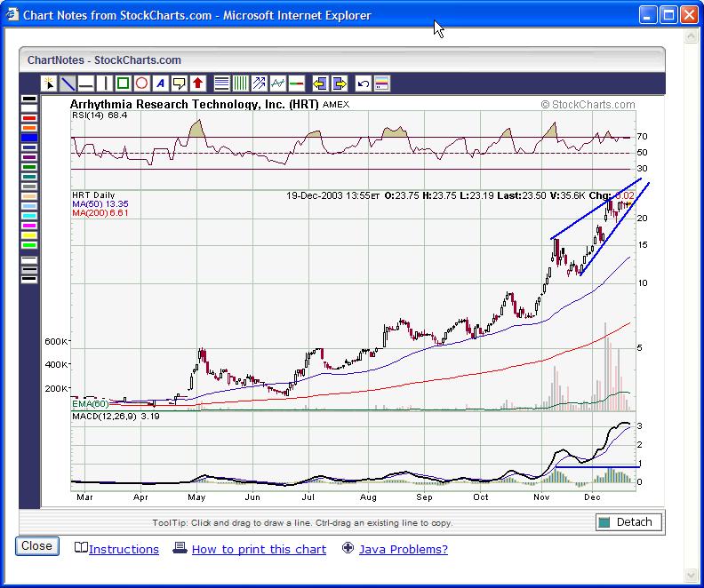Click the 'EMA(60)' volume label
The width and height of the screenshot is (704, 588).
[x=91, y=403]
